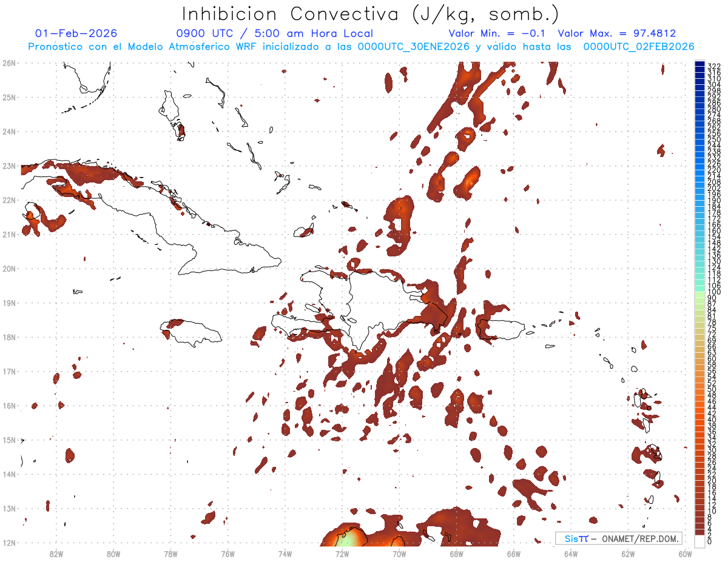Click the darkest navy swatch topping the color scale
The height and width of the screenshot is (562, 728).
tap(699, 65)
